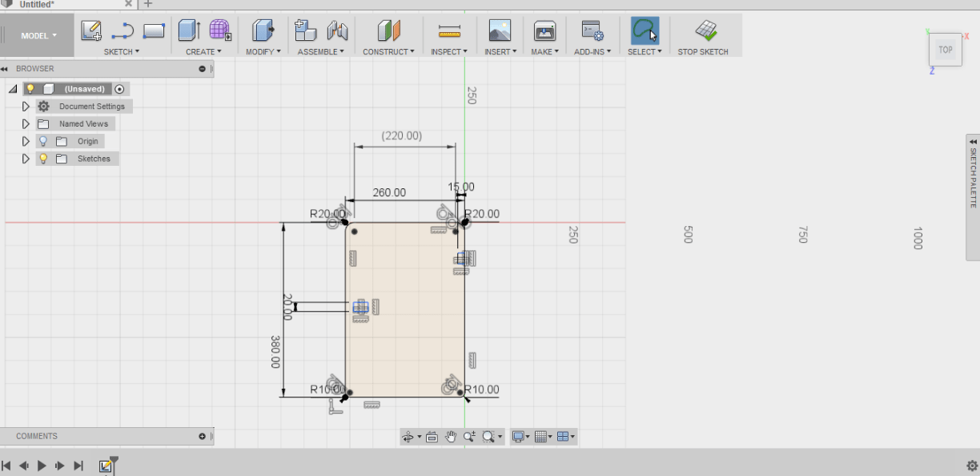Open the Create Form purple mesh tool
The image size is (980, 476).
220,30
